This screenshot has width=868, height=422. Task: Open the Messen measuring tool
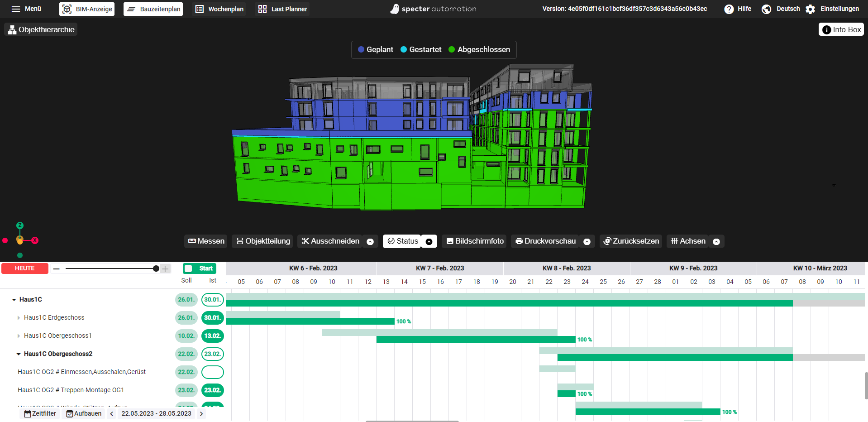pyautogui.click(x=206, y=241)
